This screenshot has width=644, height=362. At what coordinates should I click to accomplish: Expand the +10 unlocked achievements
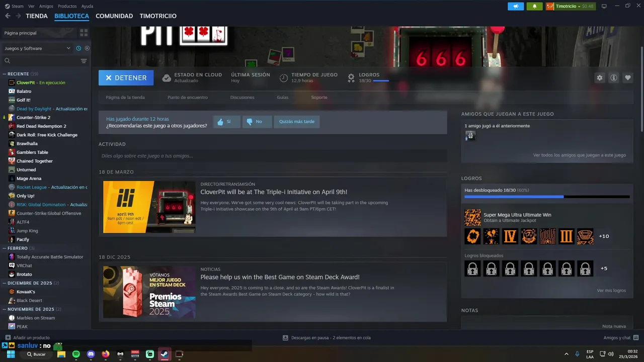(x=604, y=236)
